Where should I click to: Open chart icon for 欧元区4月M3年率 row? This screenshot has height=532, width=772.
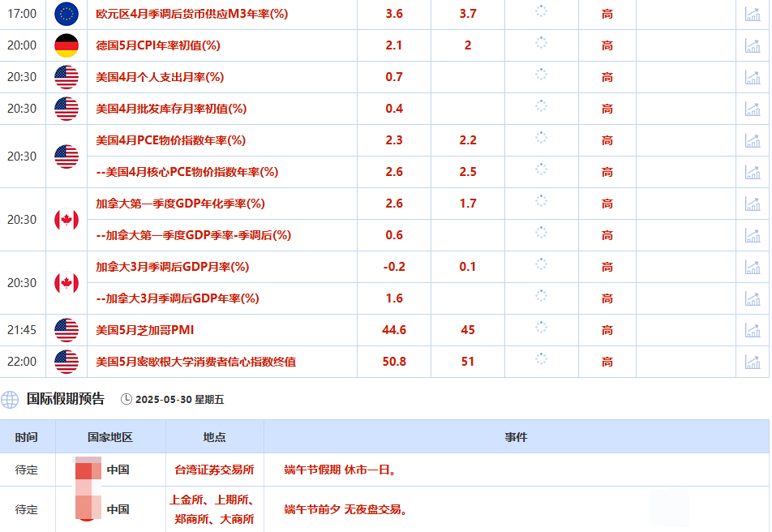(x=753, y=14)
